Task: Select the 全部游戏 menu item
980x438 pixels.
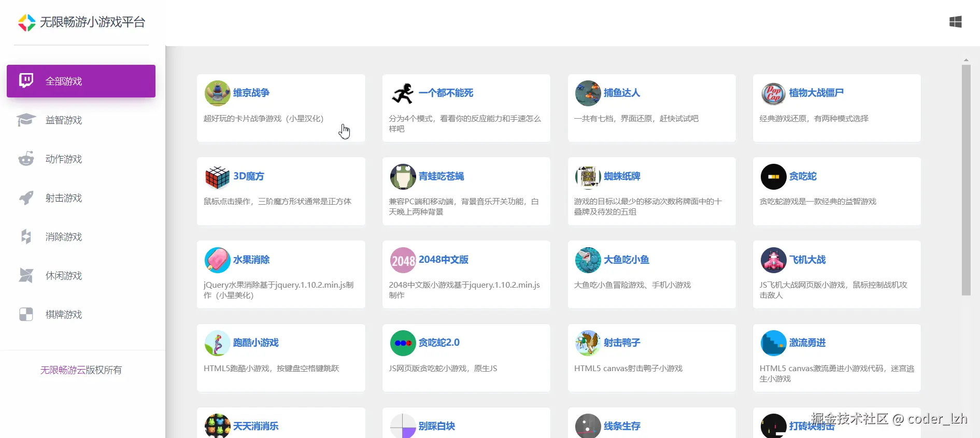Action: pyautogui.click(x=81, y=81)
